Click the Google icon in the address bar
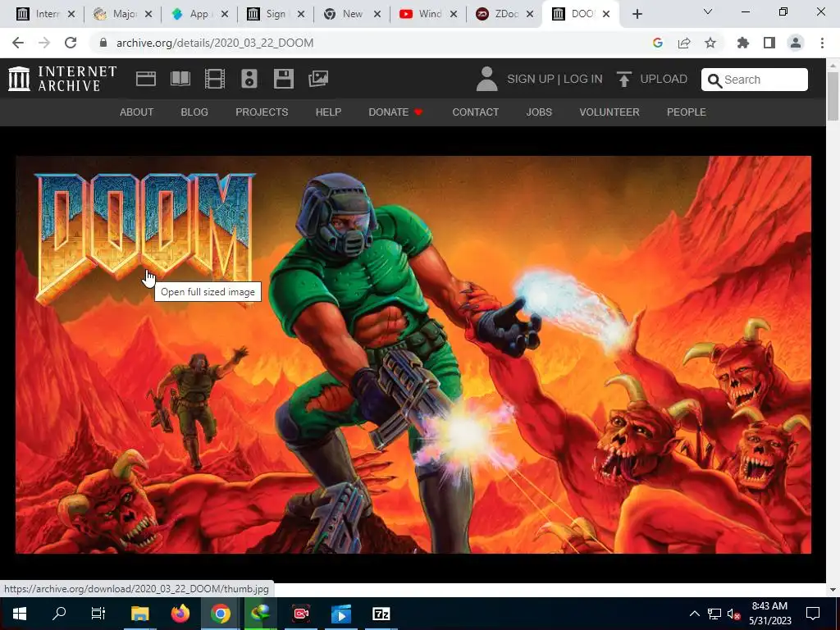 point(658,43)
